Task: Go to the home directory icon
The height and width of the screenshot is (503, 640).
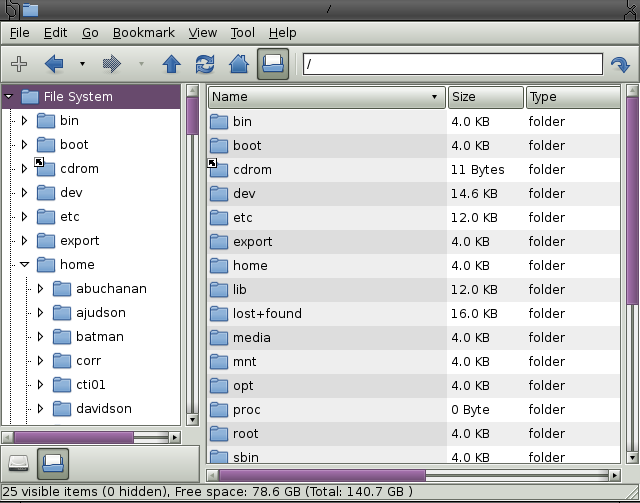Action: click(x=239, y=64)
